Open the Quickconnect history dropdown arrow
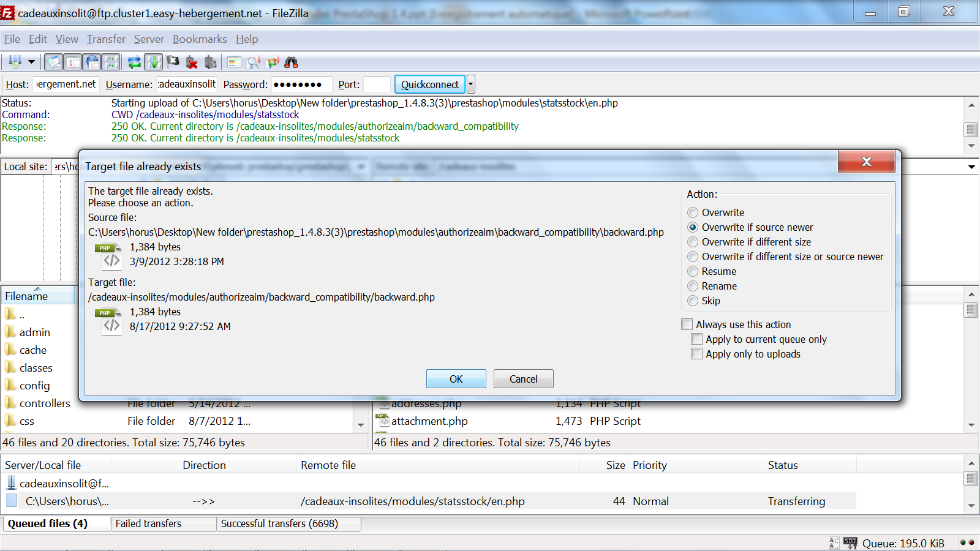 pyautogui.click(x=471, y=84)
